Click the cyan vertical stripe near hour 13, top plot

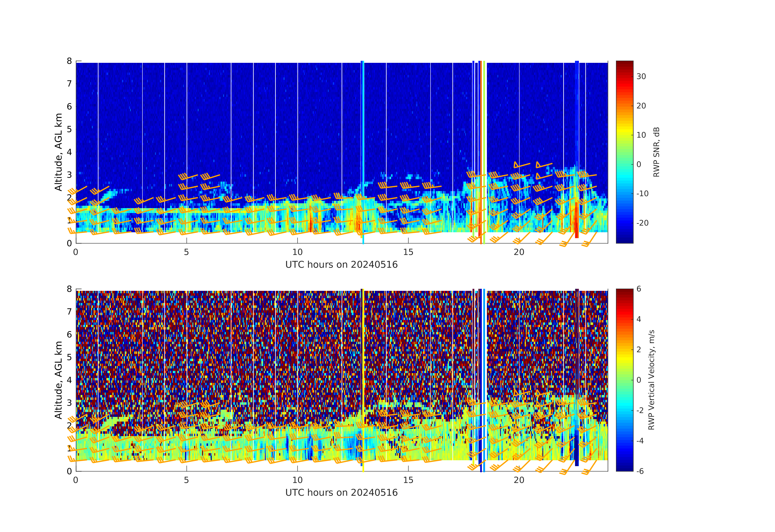tap(363, 133)
